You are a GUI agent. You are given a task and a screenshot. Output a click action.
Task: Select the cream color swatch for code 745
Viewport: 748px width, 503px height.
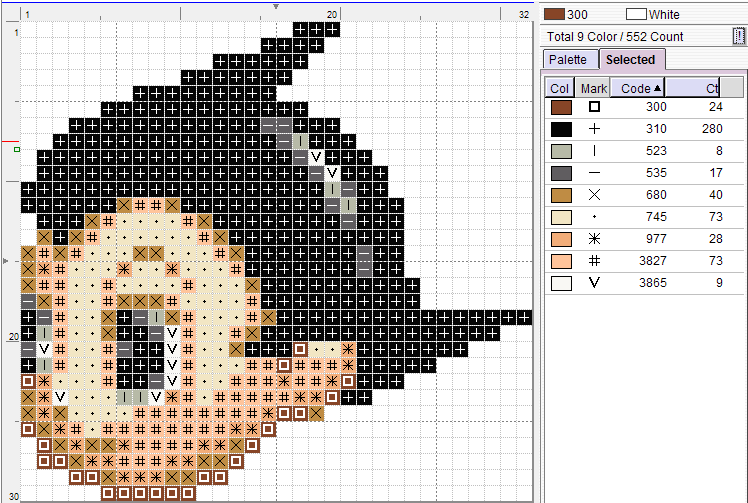pyautogui.click(x=561, y=217)
